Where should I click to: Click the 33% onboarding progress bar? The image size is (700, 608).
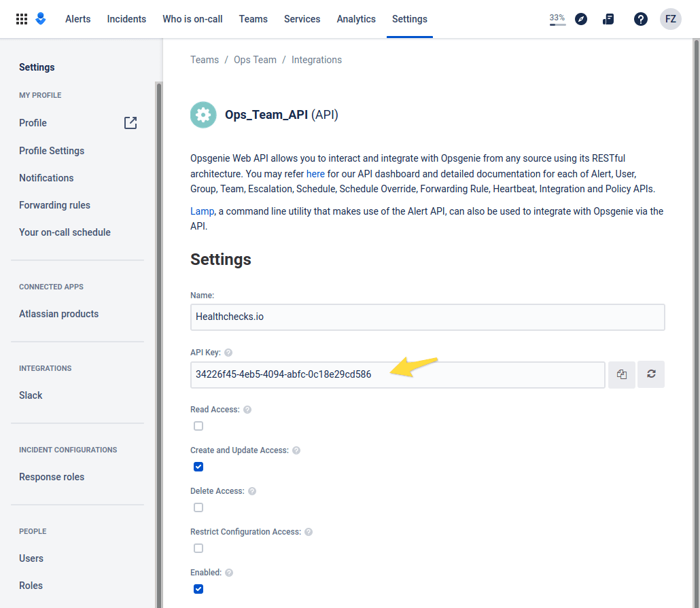click(x=557, y=20)
